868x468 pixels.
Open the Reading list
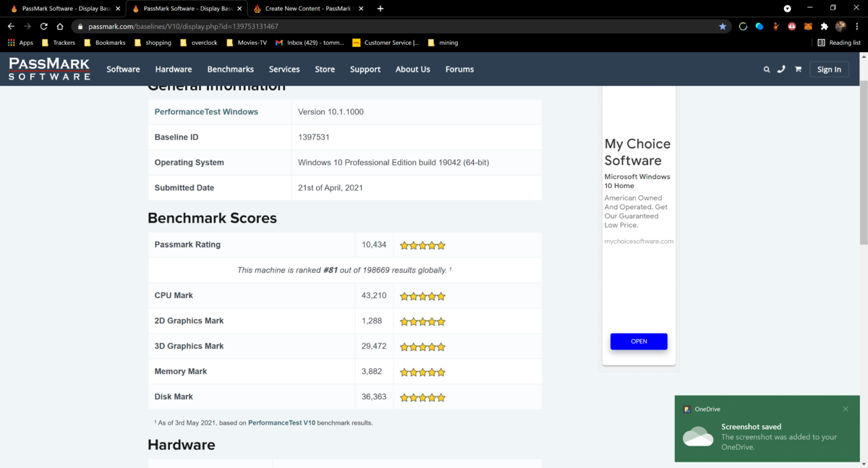(839, 43)
